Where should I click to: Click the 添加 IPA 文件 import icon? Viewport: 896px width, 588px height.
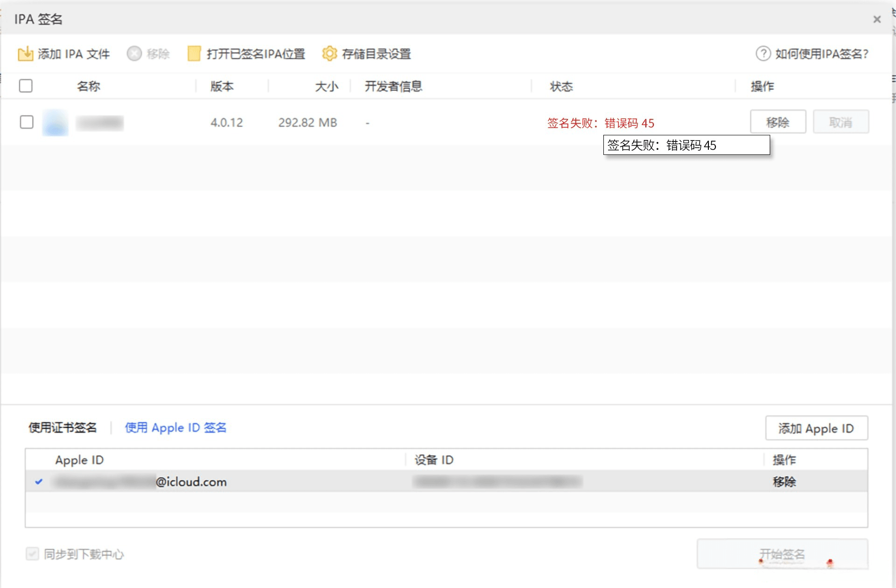coord(27,54)
